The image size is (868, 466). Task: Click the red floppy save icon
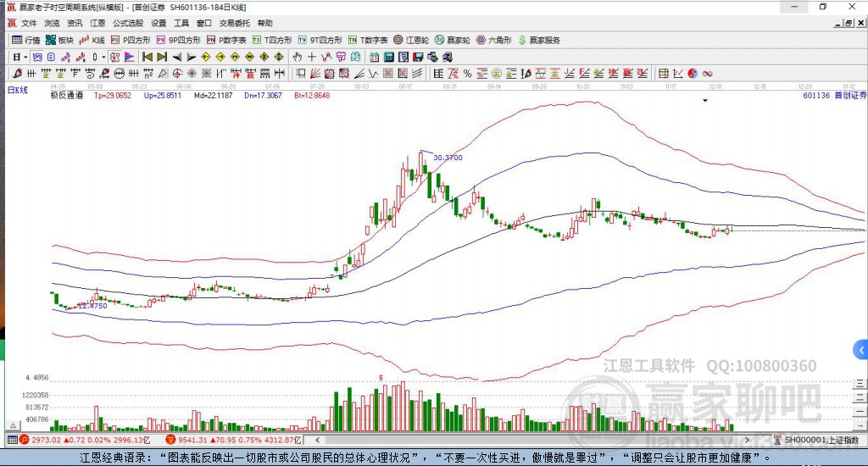coord(418,57)
